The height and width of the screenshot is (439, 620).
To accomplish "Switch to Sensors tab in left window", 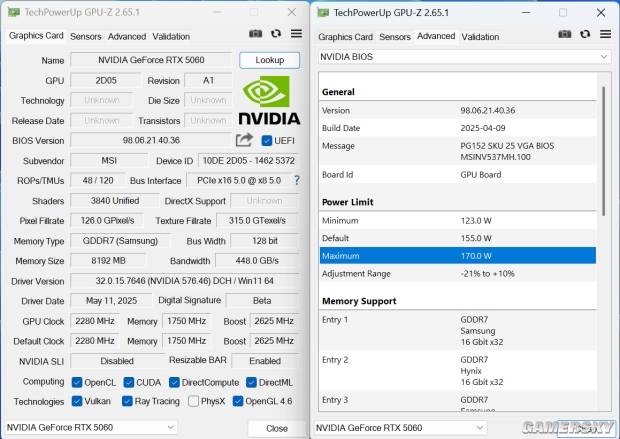I will coord(85,36).
